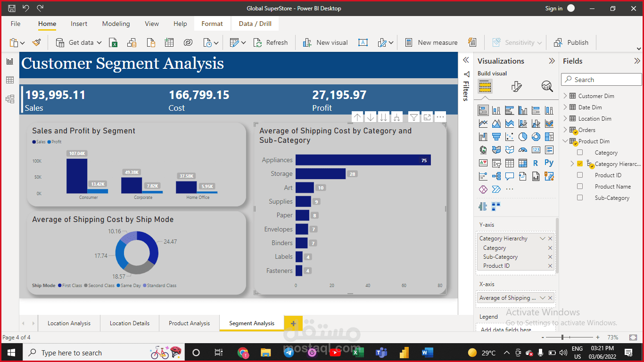This screenshot has height=362, width=644.
Task: Switch to the Modeling ribbon tab
Action: (116, 24)
